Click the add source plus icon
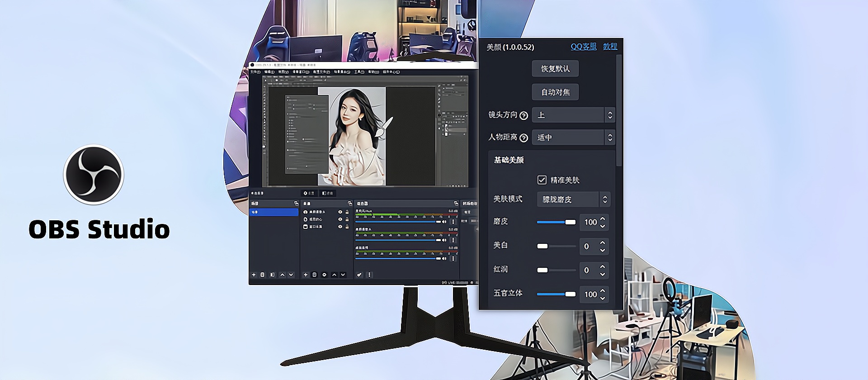 (306, 275)
